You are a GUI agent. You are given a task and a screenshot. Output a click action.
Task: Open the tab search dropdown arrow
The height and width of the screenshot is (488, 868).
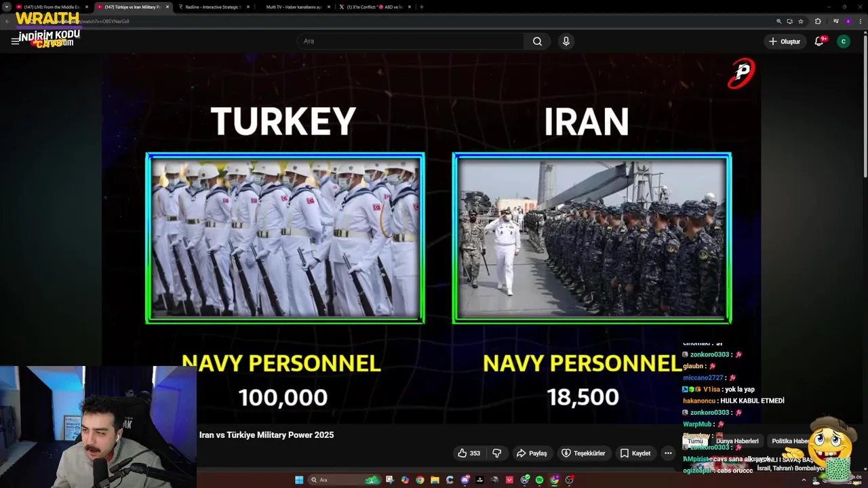7,7
